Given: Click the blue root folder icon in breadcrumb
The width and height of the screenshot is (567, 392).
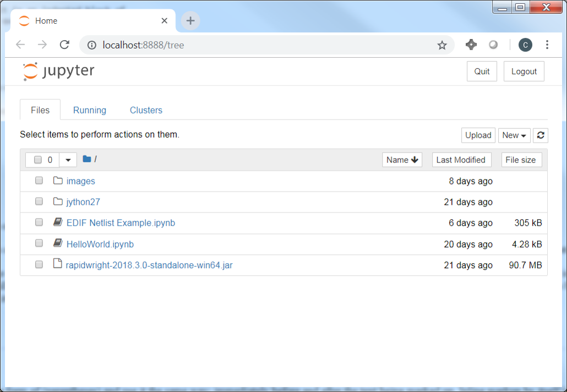Looking at the screenshot, I should pyautogui.click(x=87, y=159).
